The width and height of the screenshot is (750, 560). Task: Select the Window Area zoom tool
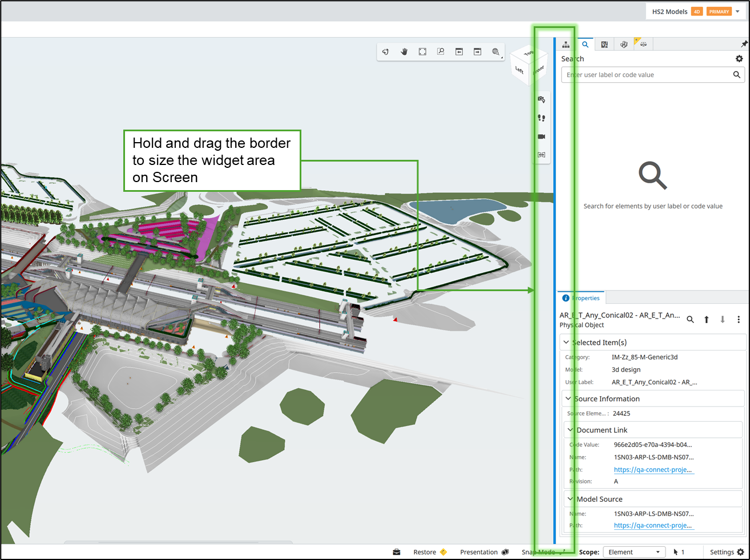click(x=441, y=52)
